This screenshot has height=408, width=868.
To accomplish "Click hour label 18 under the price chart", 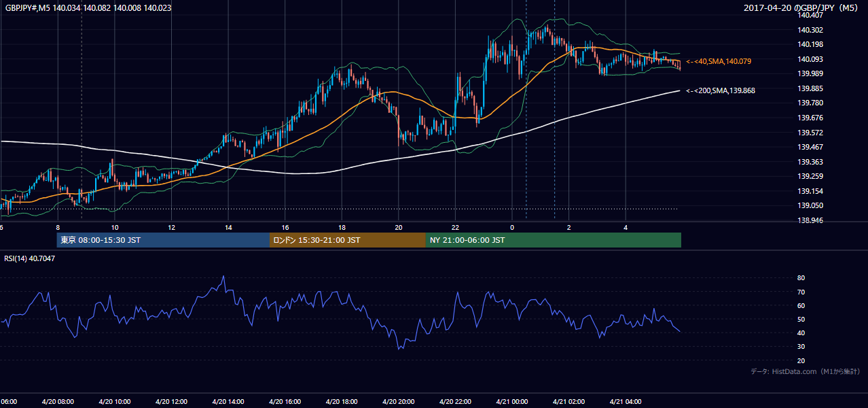I will 342,227.
